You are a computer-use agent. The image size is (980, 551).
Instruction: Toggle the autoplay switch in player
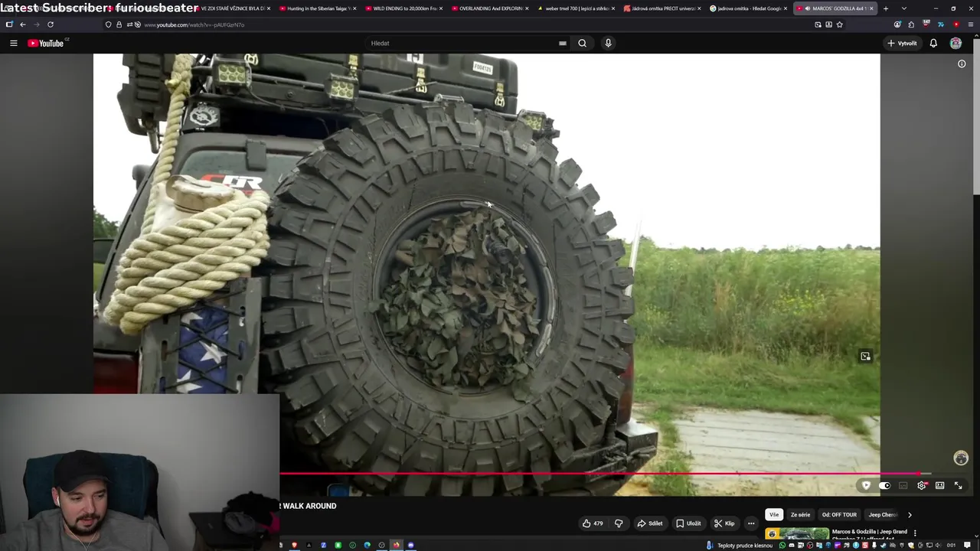coord(884,485)
